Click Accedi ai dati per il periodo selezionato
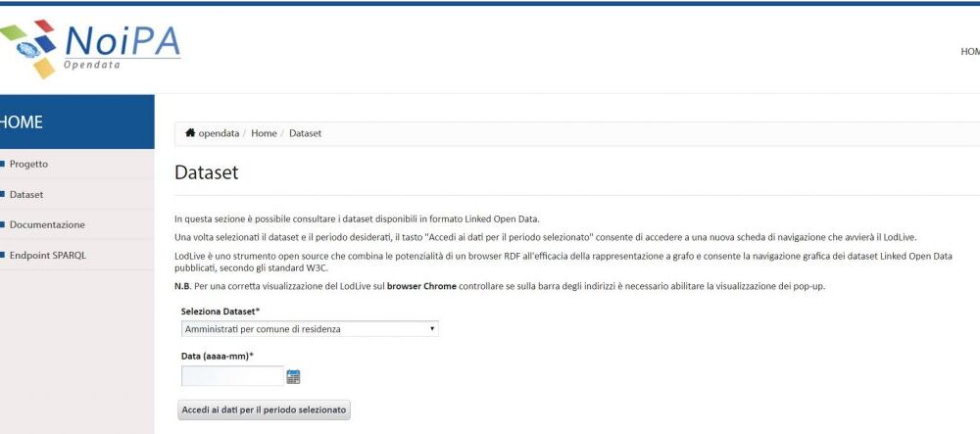The height and width of the screenshot is (434, 980). 264,410
